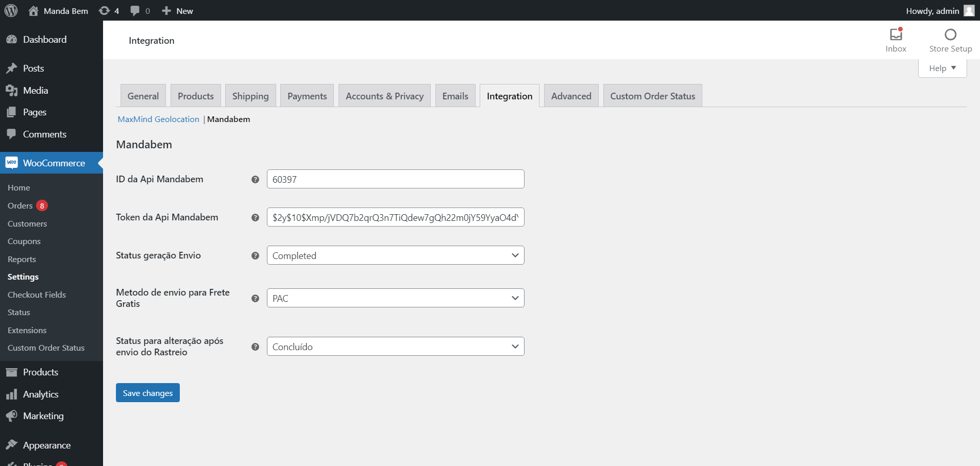This screenshot has width=980, height=466.
Task: Switch to the Shipping tab
Action: coord(250,96)
